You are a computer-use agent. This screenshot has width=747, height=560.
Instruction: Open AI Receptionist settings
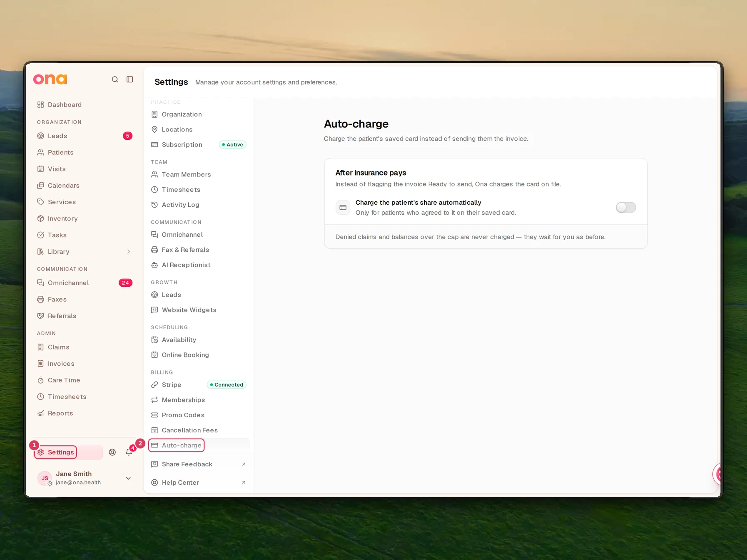[199, 265]
